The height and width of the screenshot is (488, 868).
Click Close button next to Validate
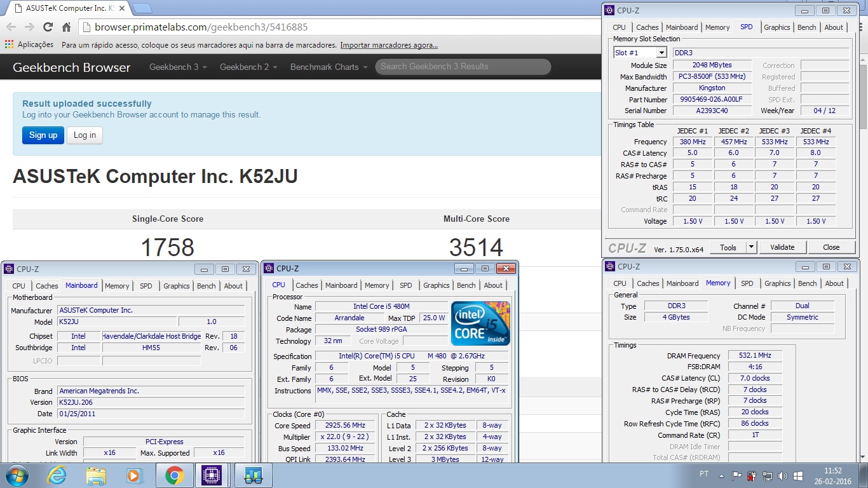tap(831, 247)
